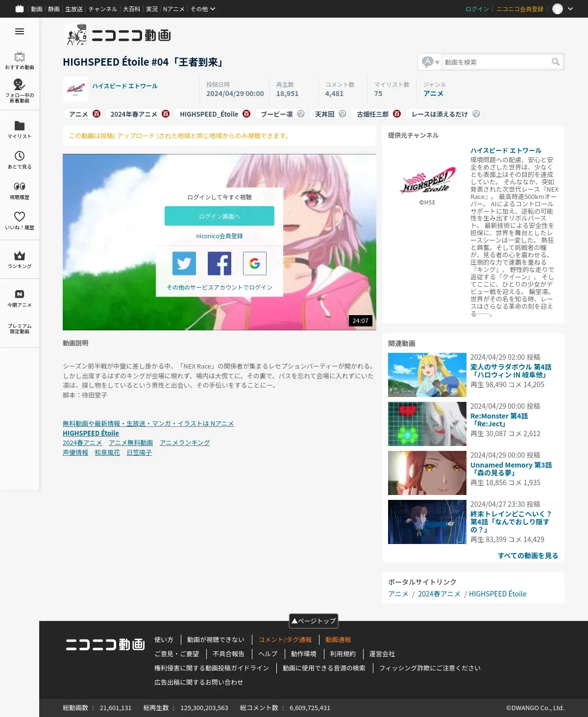
Task: Click アニメランキング link in description
Action: 185,443
